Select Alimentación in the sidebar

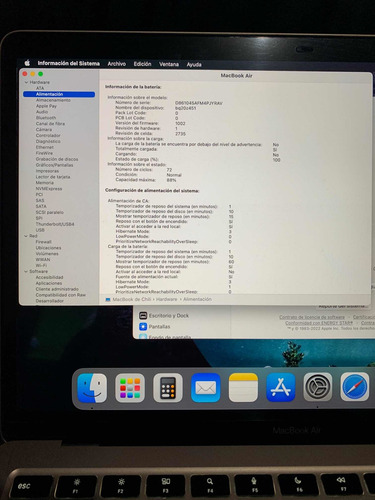tap(59, 94)
